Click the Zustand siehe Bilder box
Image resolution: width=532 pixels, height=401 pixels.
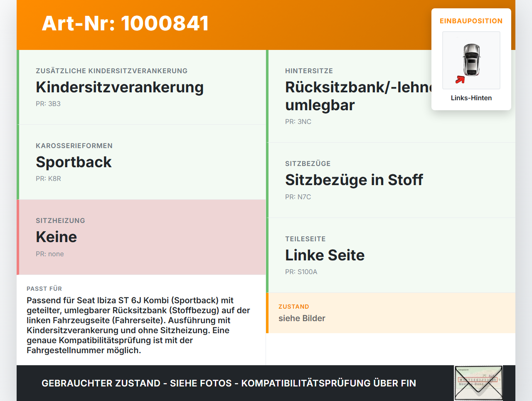(391, 313)
